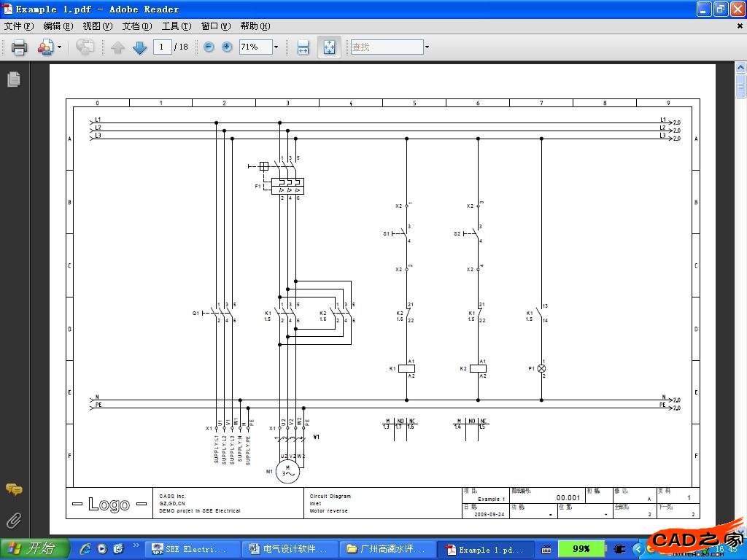Open the Pages panel in left sidebar
The width and height of the screenshot is (747, 560).
(x=13, y=79)
